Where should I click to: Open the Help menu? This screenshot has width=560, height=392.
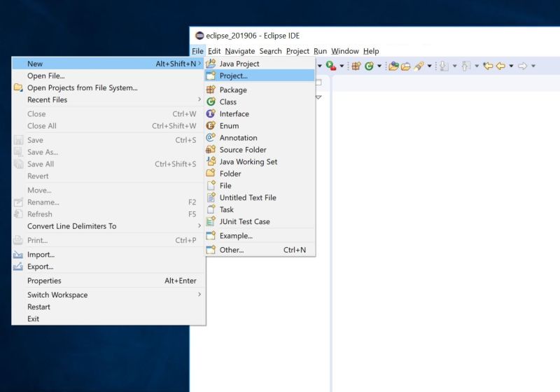[371, 51]
